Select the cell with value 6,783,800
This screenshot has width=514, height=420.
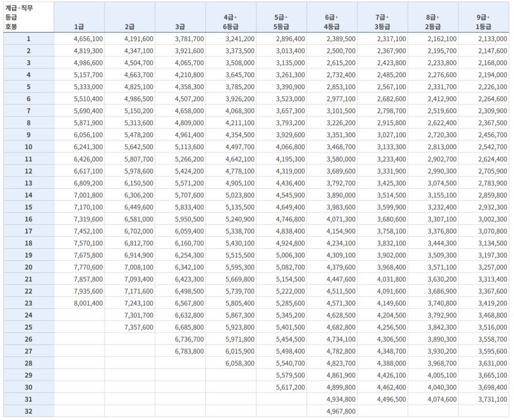coord(190,351)
